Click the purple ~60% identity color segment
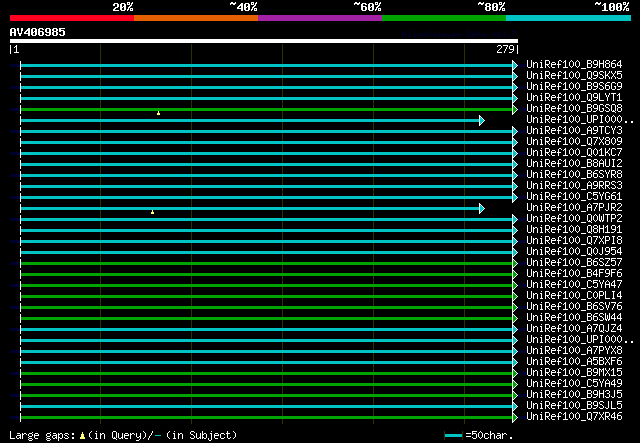 (319, 18)
